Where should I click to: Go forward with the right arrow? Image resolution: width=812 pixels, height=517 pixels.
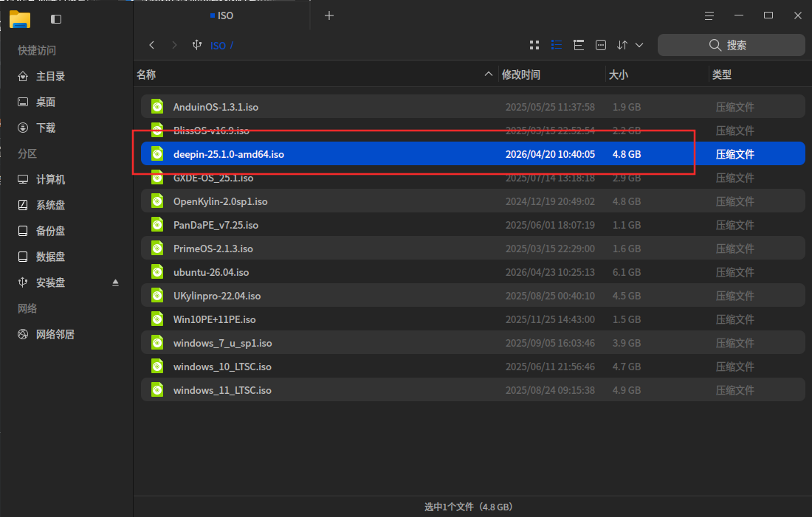point(174,45)
